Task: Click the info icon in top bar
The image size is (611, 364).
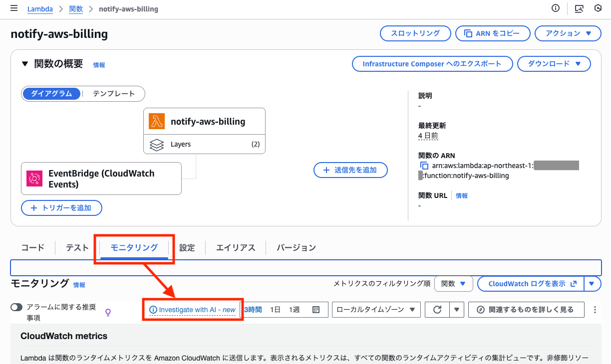Action: 556,8
